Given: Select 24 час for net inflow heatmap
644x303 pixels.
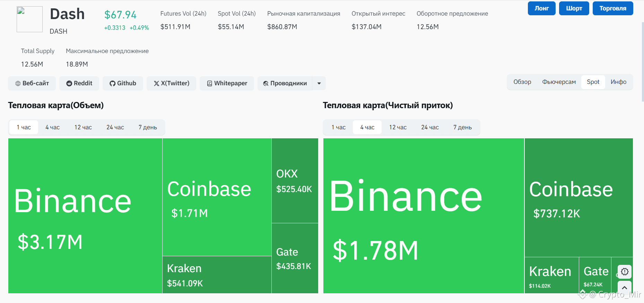Looking at the screenshot, I should pos(430,127).
